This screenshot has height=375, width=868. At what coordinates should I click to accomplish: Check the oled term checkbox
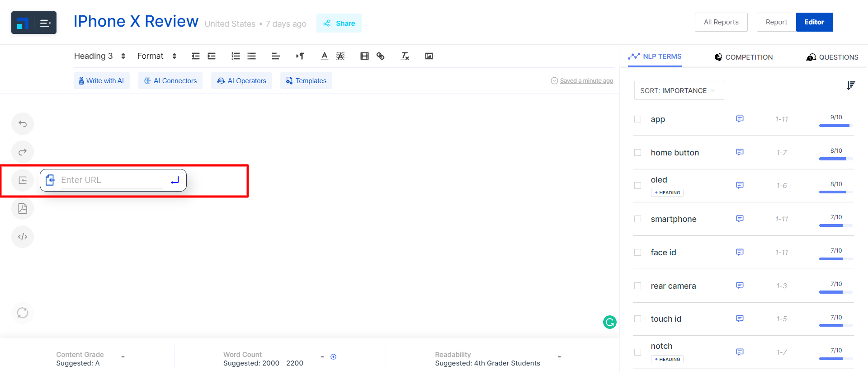637,186
